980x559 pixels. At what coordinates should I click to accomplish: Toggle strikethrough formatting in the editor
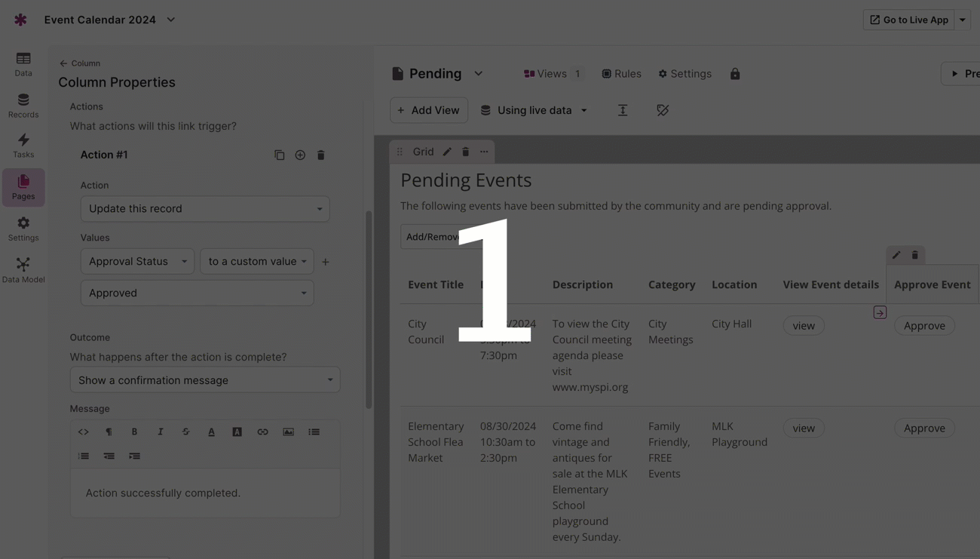(x=185, y=432)
